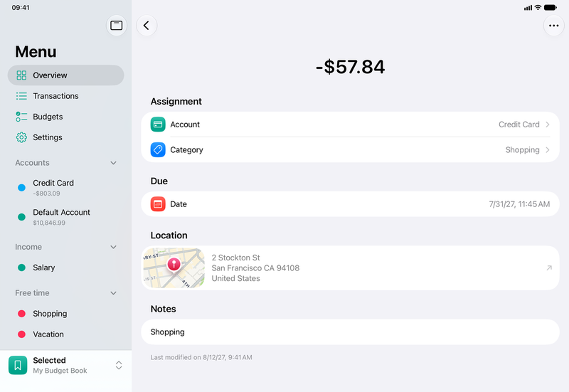Select the Vacation category in sidebar
The width and height of the screenshot is (569, 392).
point(65,334)
